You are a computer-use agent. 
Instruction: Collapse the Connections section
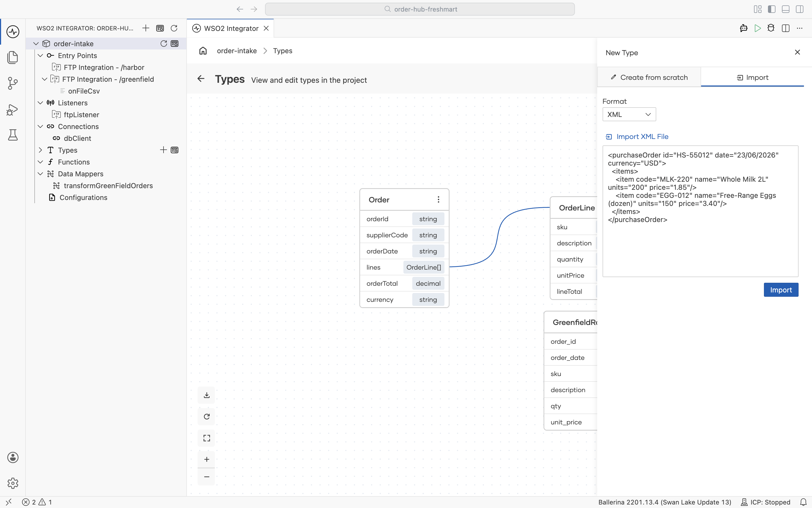click(40, 126)
